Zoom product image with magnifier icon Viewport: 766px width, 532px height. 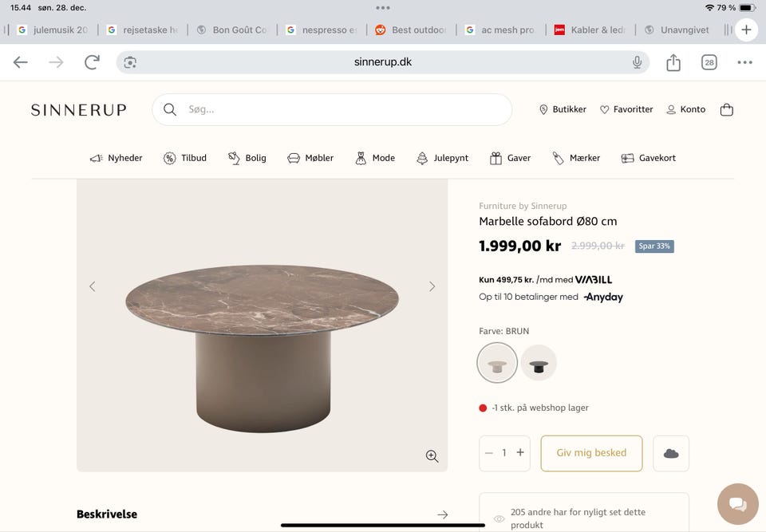click(x=432, y=456)
